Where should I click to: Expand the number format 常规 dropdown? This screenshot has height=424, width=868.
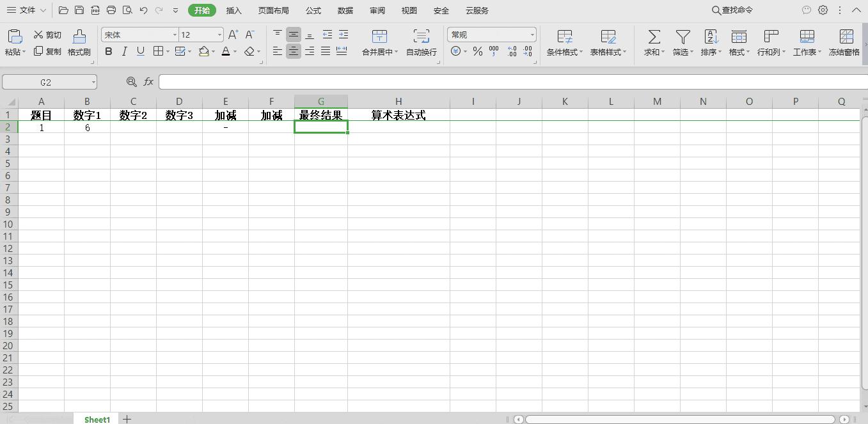532,35
